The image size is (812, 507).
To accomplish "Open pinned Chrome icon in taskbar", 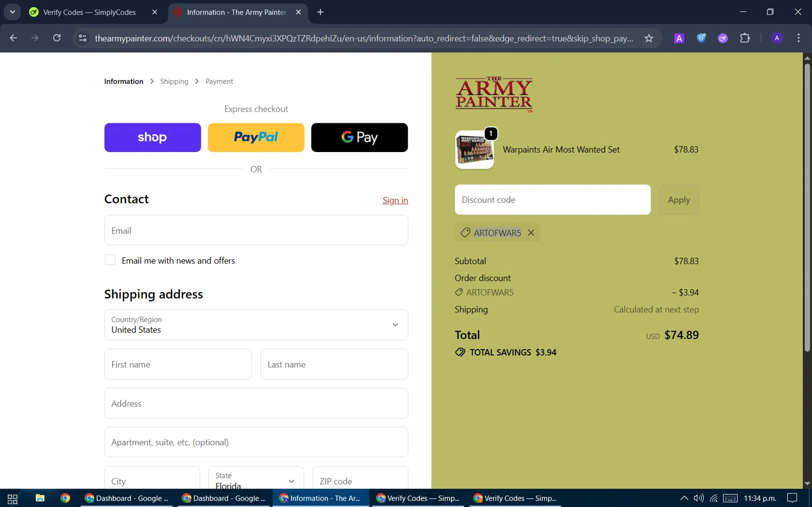I will pos(66,498).
